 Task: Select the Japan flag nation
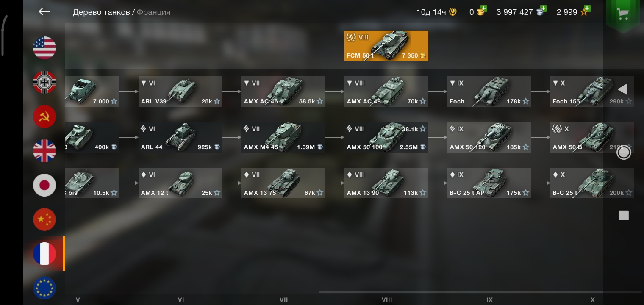(44, 185)
